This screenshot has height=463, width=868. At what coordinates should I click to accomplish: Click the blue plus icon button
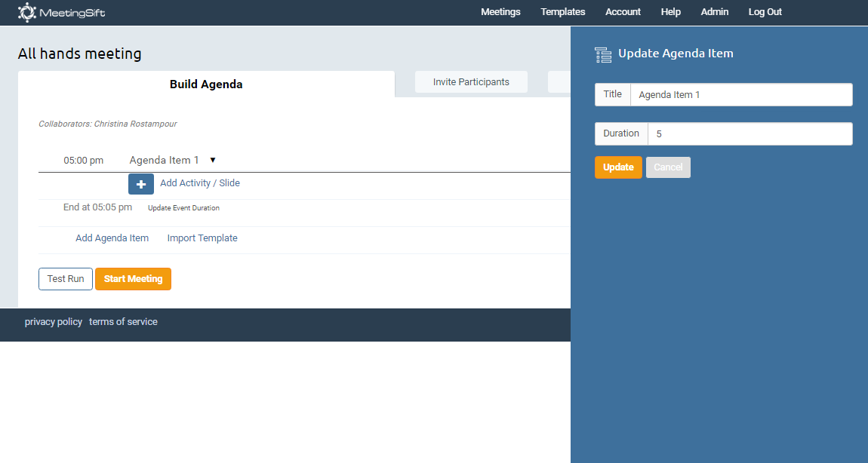click(140, 184)
